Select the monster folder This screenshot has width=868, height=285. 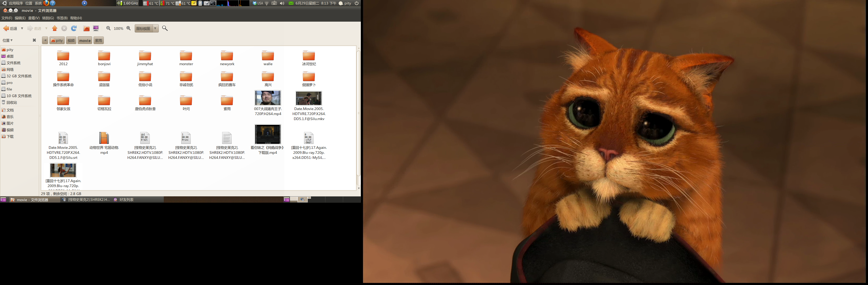(x=186, y=58)
